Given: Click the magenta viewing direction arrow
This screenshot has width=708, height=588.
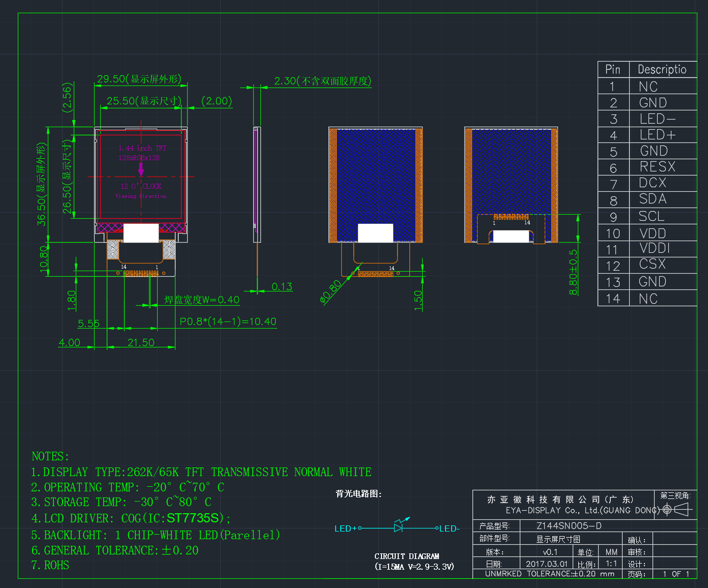Looking at the screenshot, I should pyautogui.click(x=141, y=170).
